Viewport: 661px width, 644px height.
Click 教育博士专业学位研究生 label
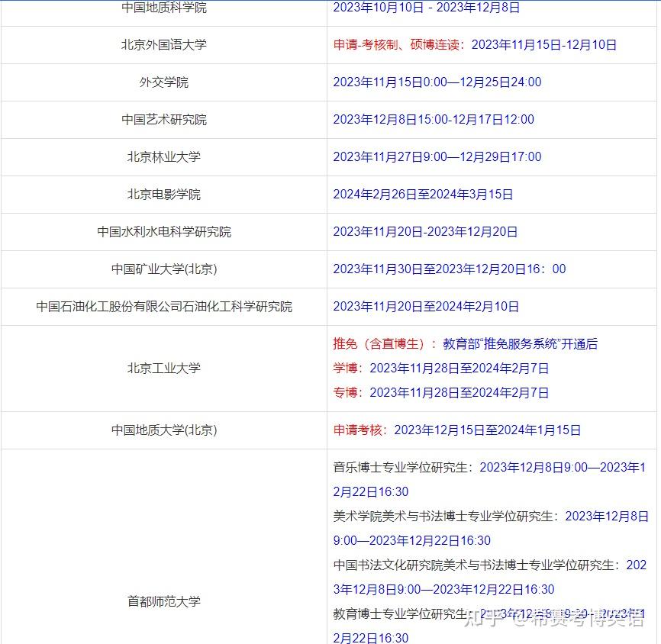(401, 614)
